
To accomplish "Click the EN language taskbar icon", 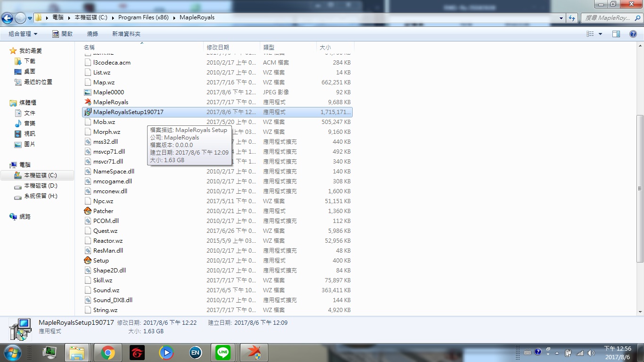I will pos(195,353).
